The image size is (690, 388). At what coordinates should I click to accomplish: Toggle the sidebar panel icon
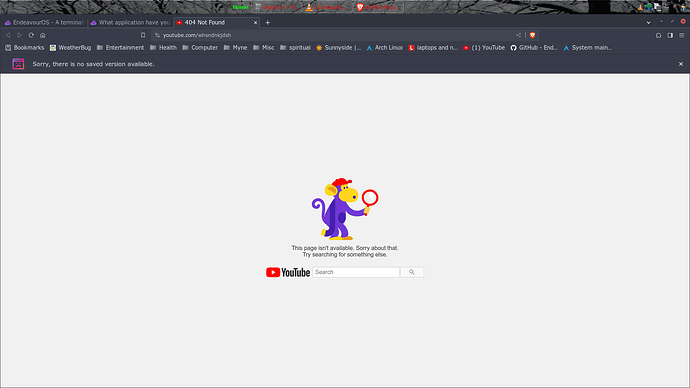point(670,35)
